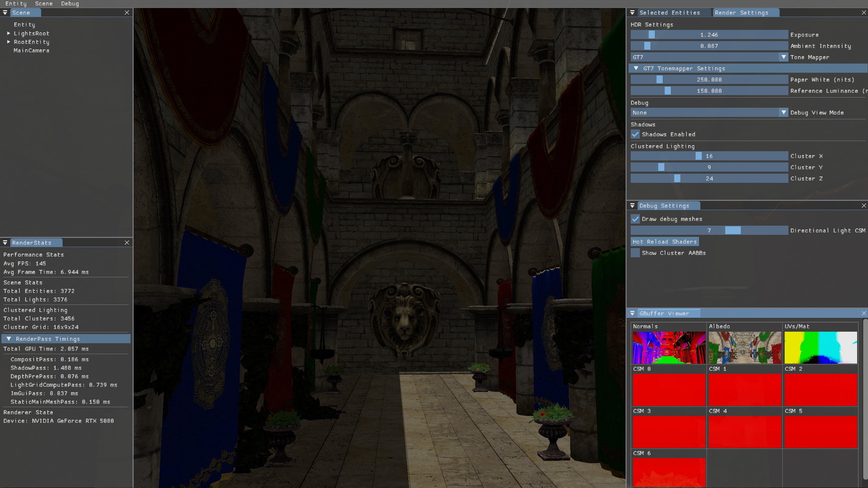Collapse the Scene panel with its triangle icon
Image resolution: width=868 pixels, height=488 pixels.
[5, 13]
